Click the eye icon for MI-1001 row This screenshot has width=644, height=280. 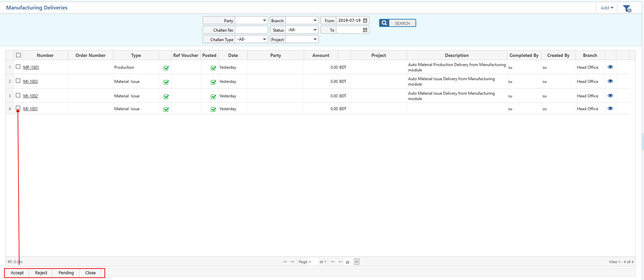[610, 108]
